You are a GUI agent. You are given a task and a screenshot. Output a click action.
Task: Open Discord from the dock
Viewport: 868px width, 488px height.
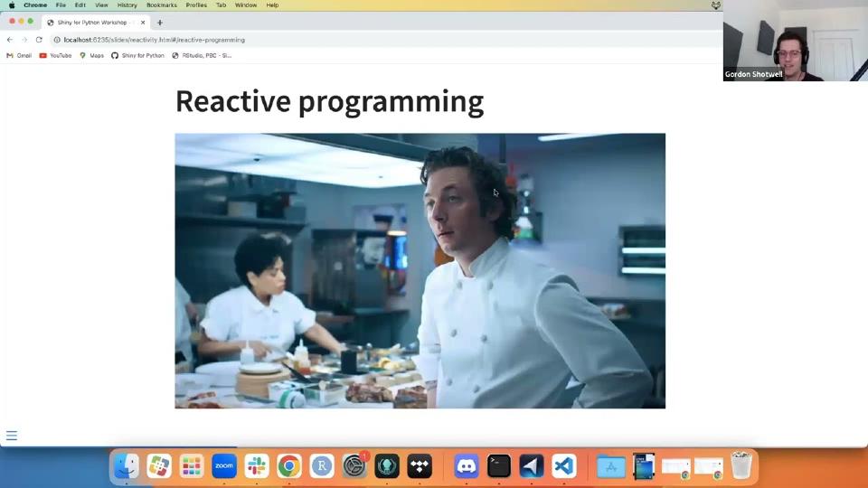point(467,466)
